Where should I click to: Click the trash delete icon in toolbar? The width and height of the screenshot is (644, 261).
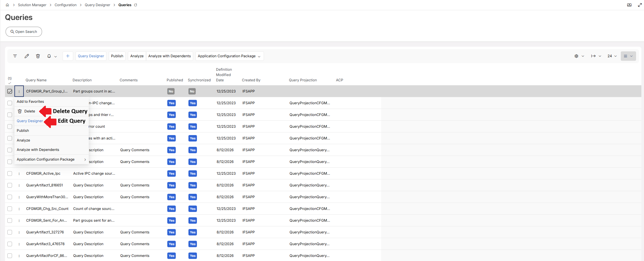click(38, 56)
